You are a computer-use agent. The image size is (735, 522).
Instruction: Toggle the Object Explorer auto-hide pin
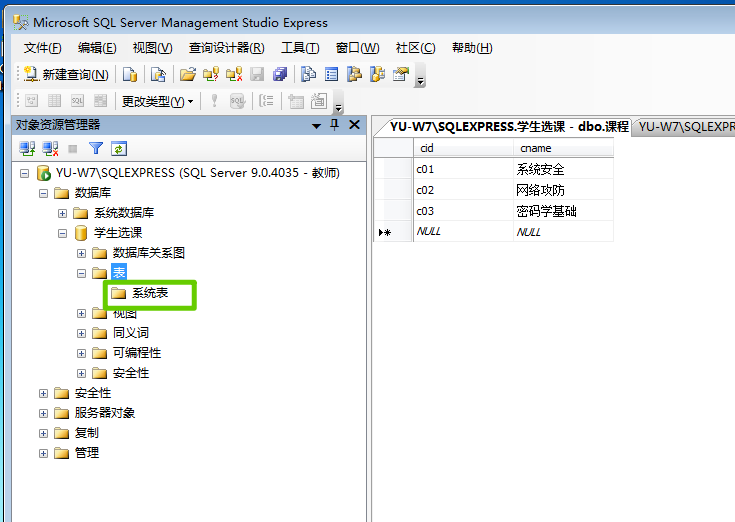(x=334, y=125)
